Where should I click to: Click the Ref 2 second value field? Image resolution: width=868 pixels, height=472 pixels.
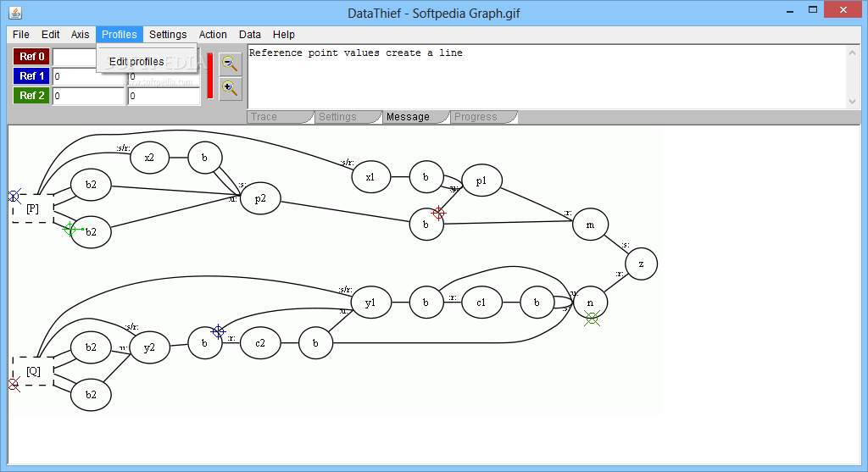(x=164, y=96)
